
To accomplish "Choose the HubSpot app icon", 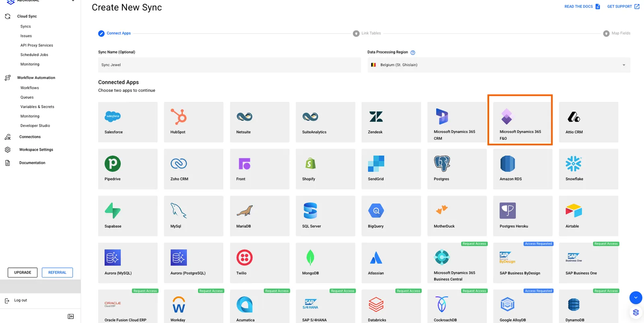I will [179, 116].
